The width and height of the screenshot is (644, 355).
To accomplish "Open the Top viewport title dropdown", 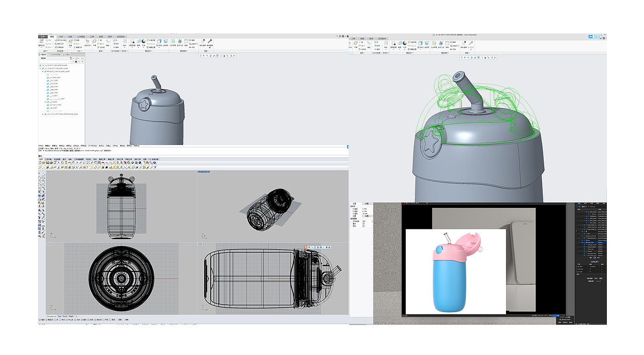I will (49, 172).
